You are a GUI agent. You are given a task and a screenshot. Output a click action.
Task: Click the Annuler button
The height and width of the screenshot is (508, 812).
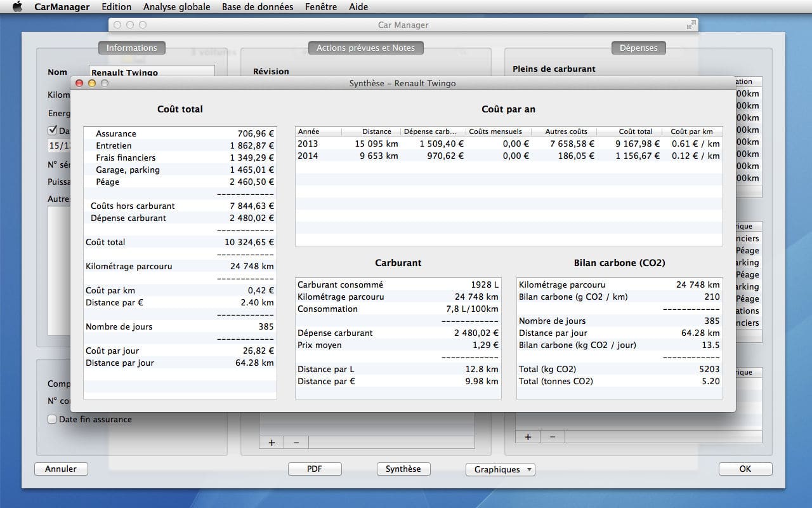click(x=61, y=469)
